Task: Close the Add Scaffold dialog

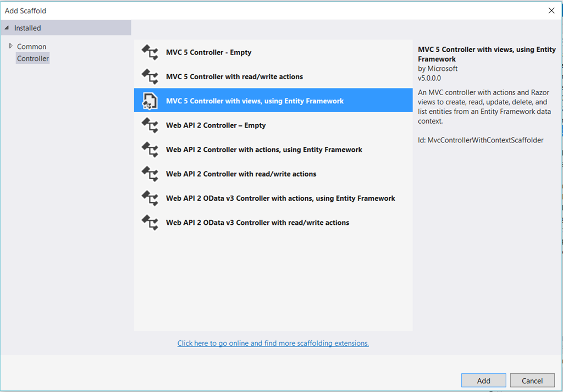Action: coord(551,10)
